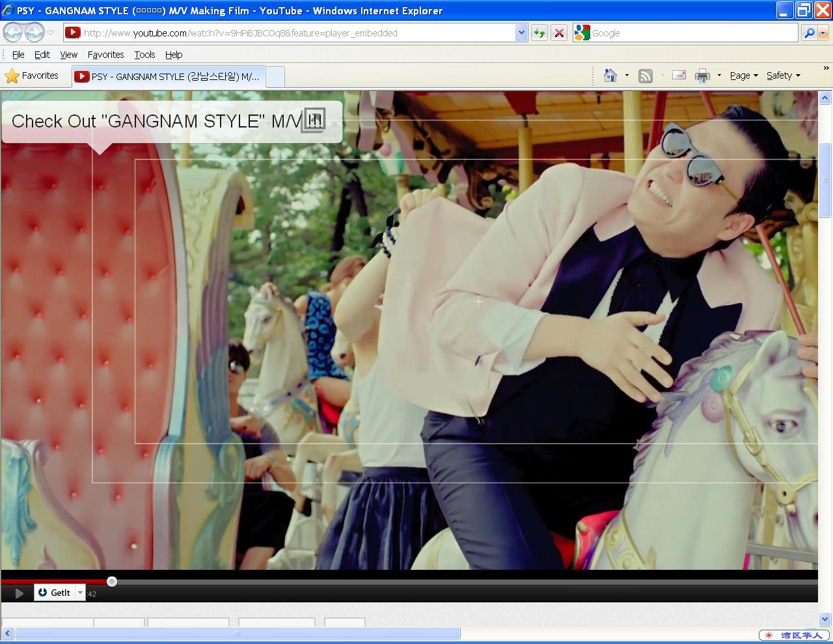Open search provider options dropdown
This screenshot has height=644, width=833.
(x=823, y=33)
